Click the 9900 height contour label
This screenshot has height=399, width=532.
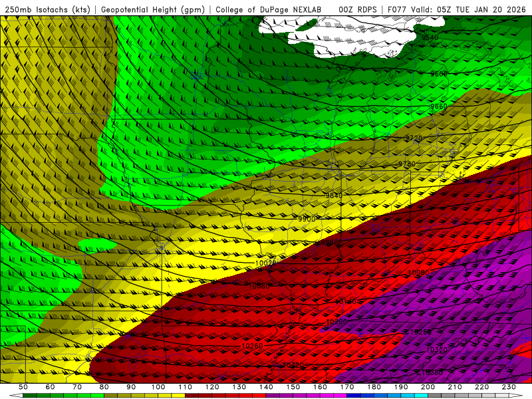pyautogui.click(x=307, y=219)
